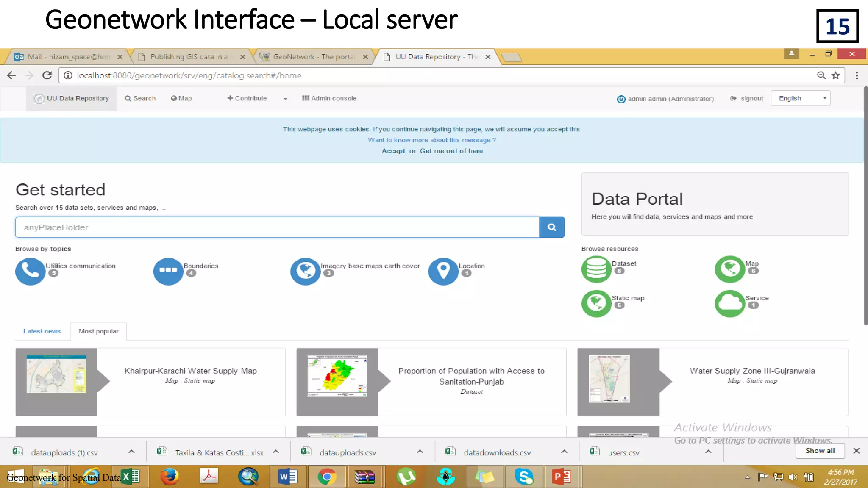Image resolution: width=868 pixels, height=488 pixels.
Task: Expand options for users.csv download
Action: [x=708, y=452]
